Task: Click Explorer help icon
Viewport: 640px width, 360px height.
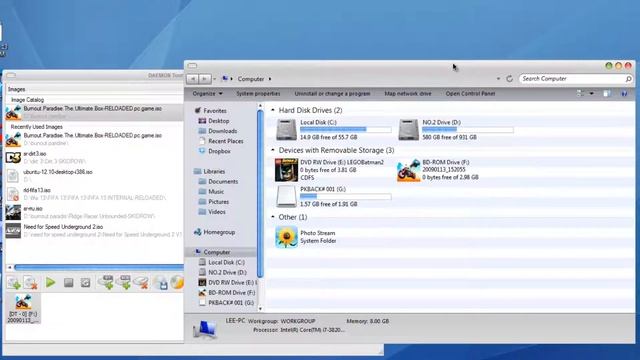Action: coord(624,93)
